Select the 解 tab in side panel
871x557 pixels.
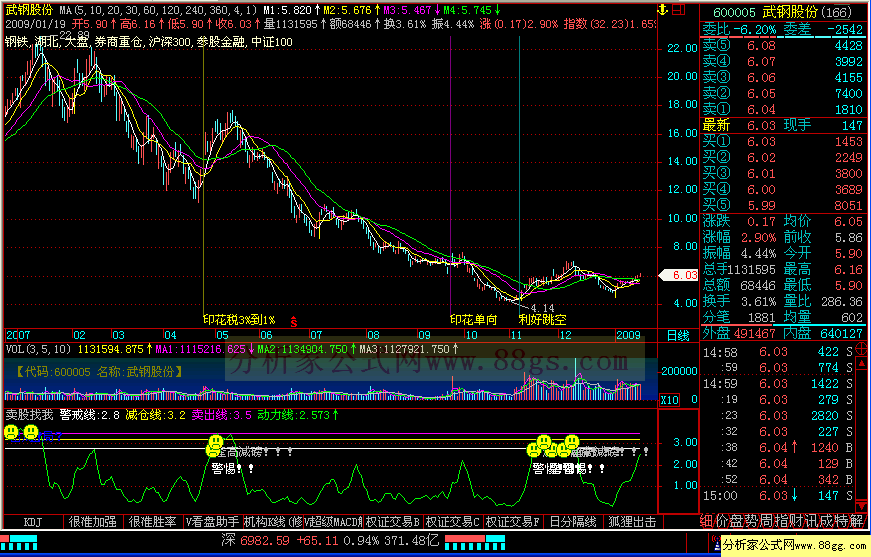(856, 521)
